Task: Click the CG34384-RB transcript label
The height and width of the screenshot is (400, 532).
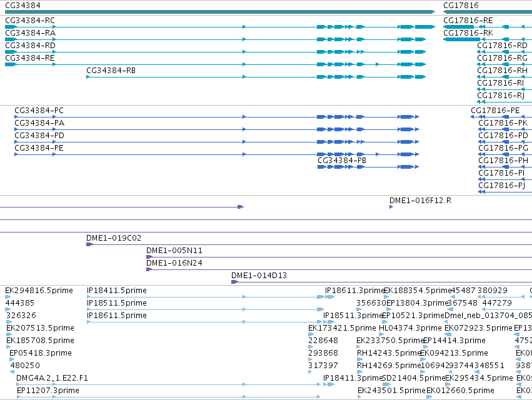Action: click(111, 71)
